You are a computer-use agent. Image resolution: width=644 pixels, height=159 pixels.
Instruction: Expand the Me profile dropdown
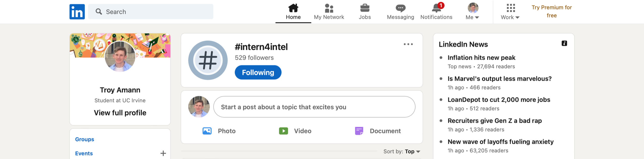click(472, 12)
